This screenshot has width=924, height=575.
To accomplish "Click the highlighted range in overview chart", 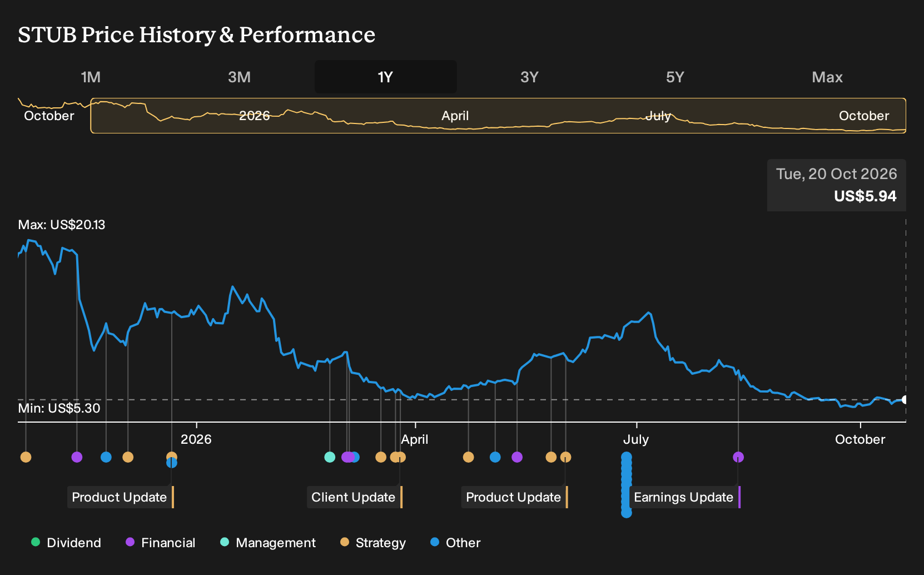I will click(498, 116).
